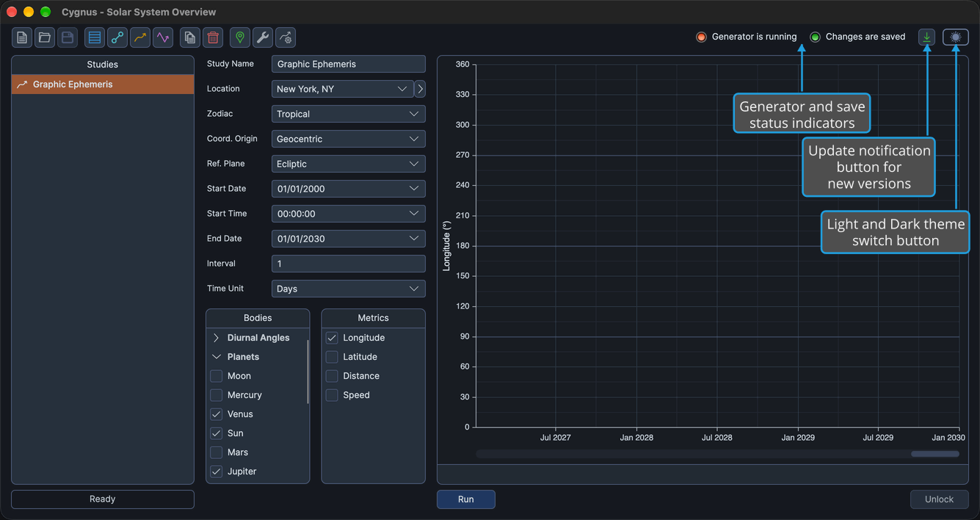Open the Zodiac dropdown set to Tropical
Image resolution: width=980 pixels, height=520 pixels.
(x=348, y=114)
